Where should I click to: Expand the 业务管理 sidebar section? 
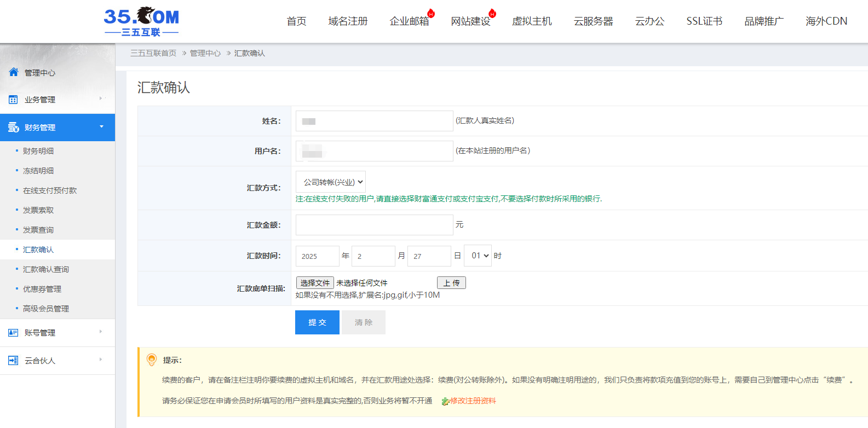point(101,99)
